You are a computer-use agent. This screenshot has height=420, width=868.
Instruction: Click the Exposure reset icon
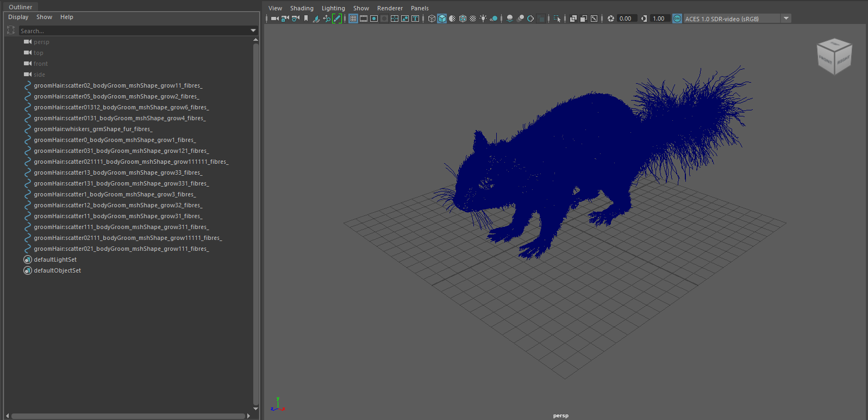(611, 18)
